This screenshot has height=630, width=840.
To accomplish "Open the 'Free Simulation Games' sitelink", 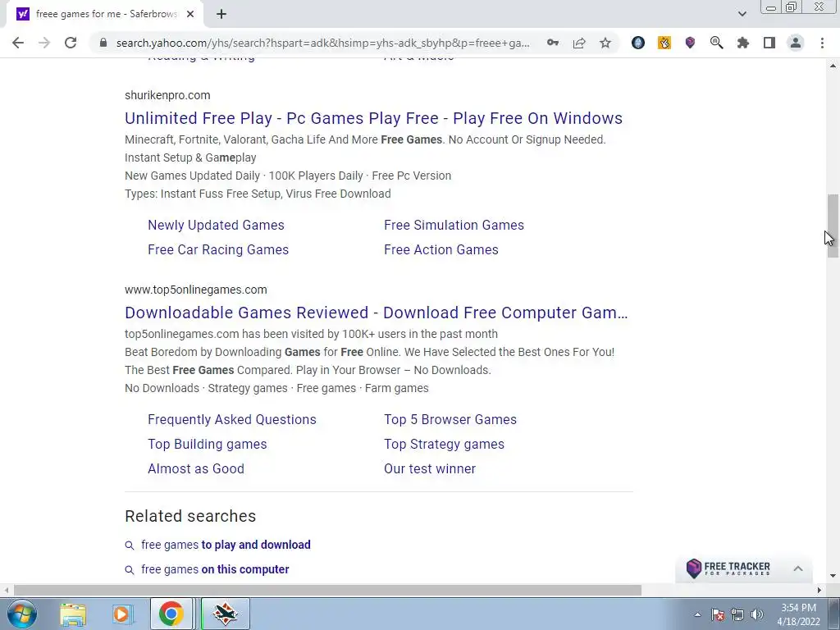I will (x=454, y=225).
